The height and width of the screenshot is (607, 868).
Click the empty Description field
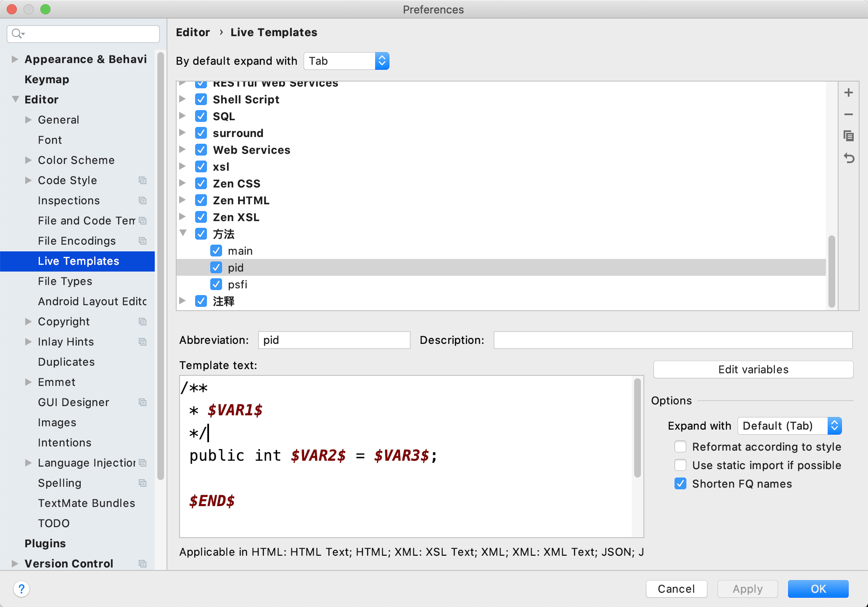(x=673, y=340)
